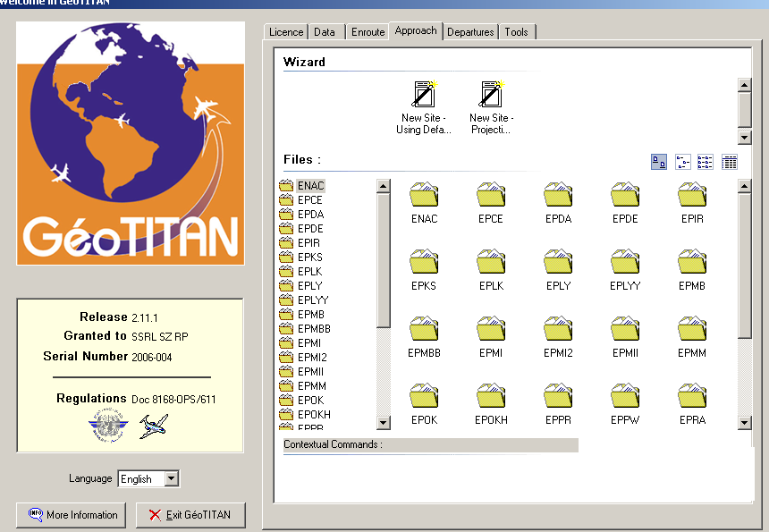The image size is (769, 532).
Task: Open the EPDE folder icon in grid
Action: point(625,194)
